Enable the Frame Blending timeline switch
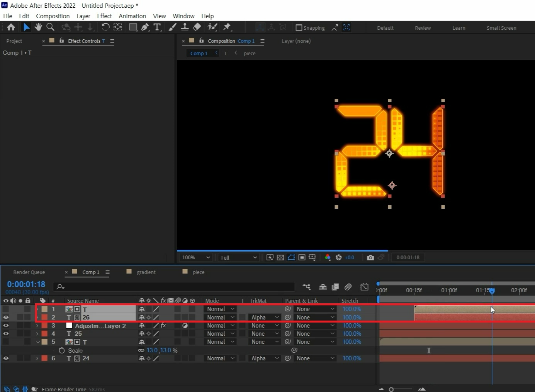This screenshot has height=392, width=535. point(335,287)
